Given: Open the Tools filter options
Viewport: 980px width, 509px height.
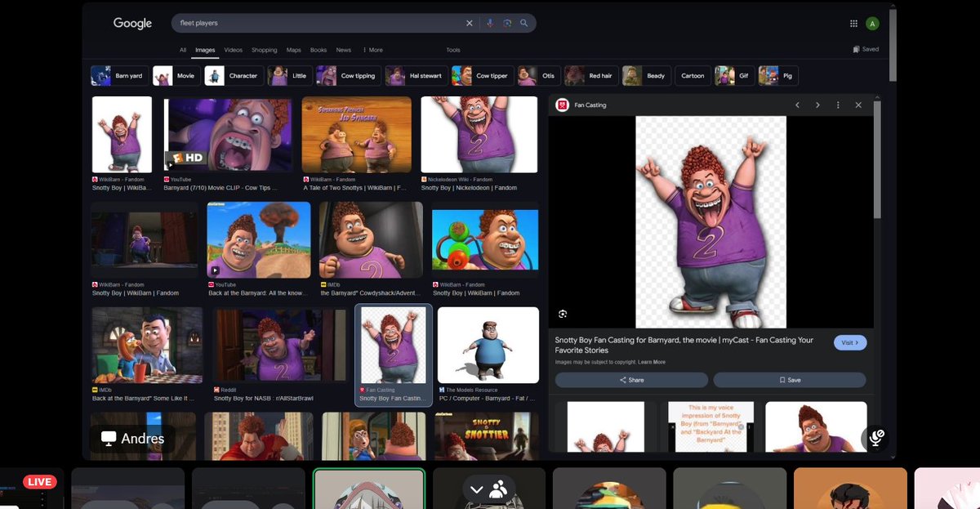Looking at the screenshot, I should point(453,50).
